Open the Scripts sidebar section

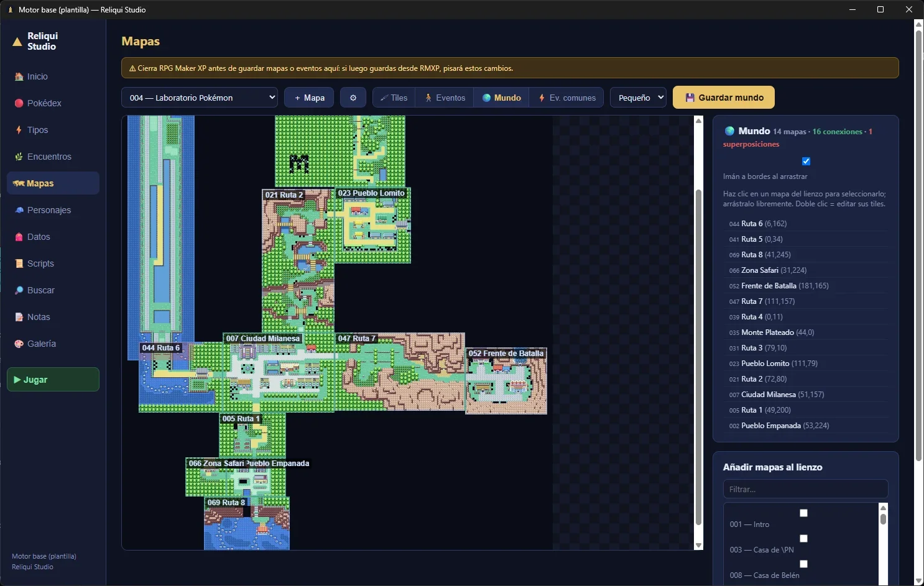point(53,263)
